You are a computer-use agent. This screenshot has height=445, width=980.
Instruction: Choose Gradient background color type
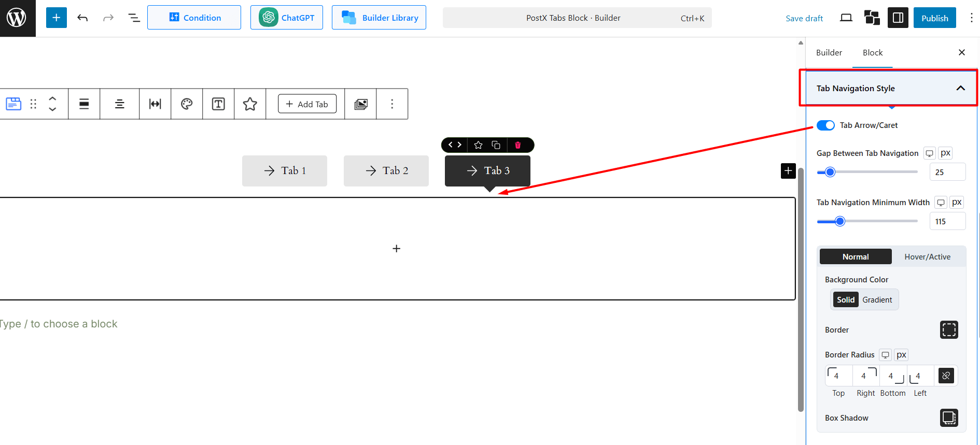coord(877,300)
